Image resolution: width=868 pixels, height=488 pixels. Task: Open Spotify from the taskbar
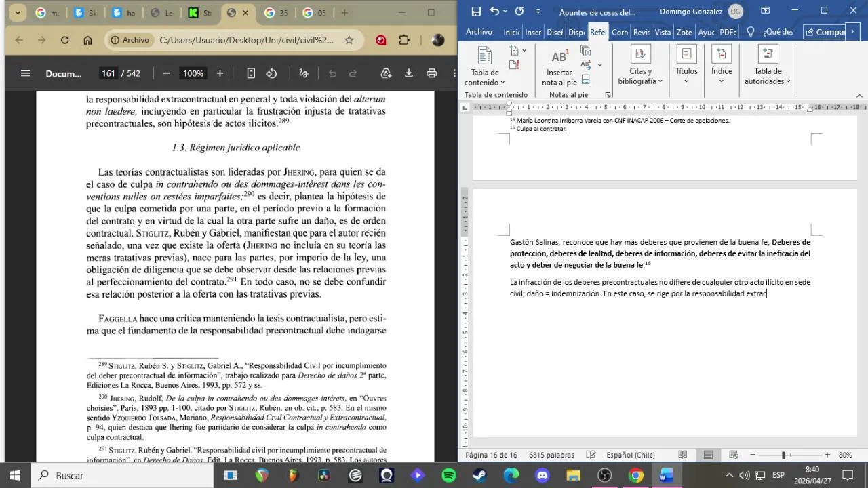point(449,475)
